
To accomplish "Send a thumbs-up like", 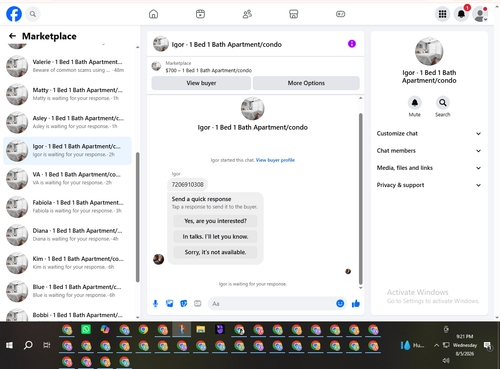I will 356,303.
